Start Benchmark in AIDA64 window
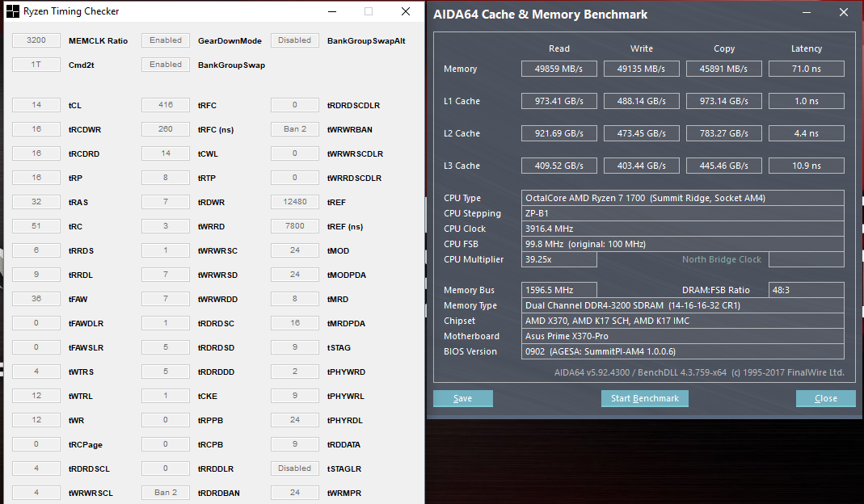The image size is (864, 504). click(645, 398)
